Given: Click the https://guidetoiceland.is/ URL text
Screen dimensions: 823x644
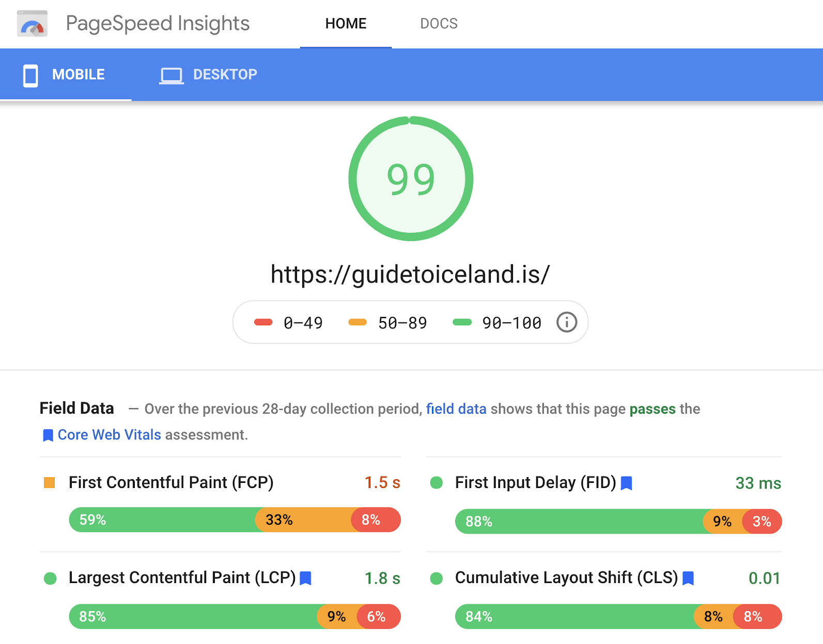Looking at the screenshot, I should [410, 274].
